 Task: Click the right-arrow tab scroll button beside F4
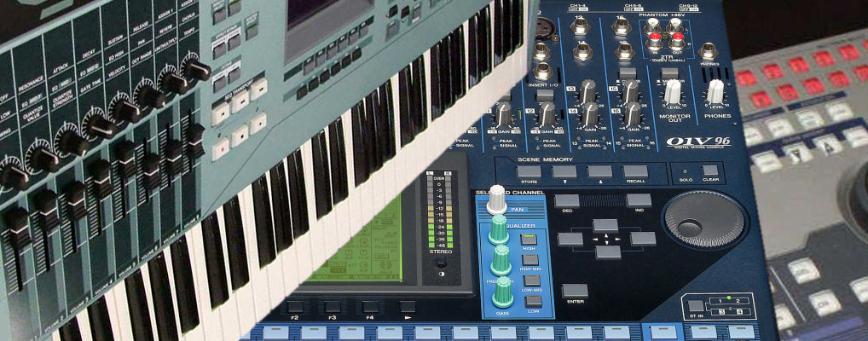(408, 307)
